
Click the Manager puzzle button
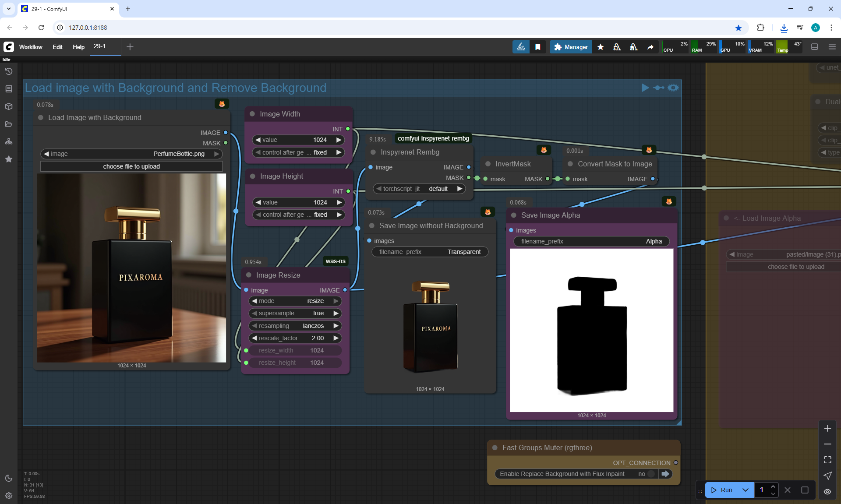(x=571, y=47)
